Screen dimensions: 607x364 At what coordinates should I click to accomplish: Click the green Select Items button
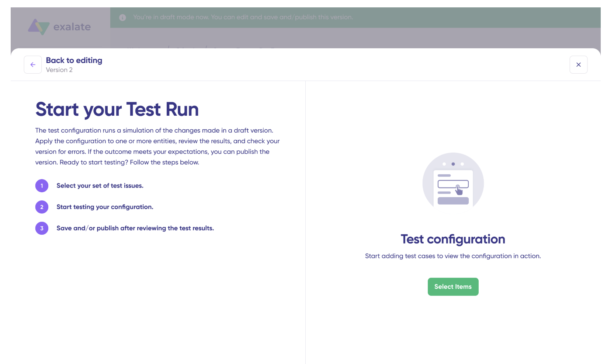coord(453,287)
